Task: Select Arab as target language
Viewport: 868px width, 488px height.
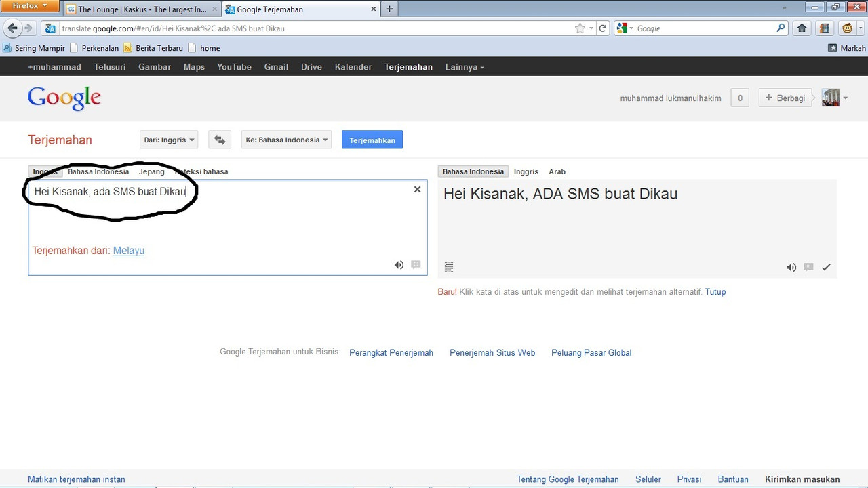Action: pyautogui.click(x=557, y=171)
